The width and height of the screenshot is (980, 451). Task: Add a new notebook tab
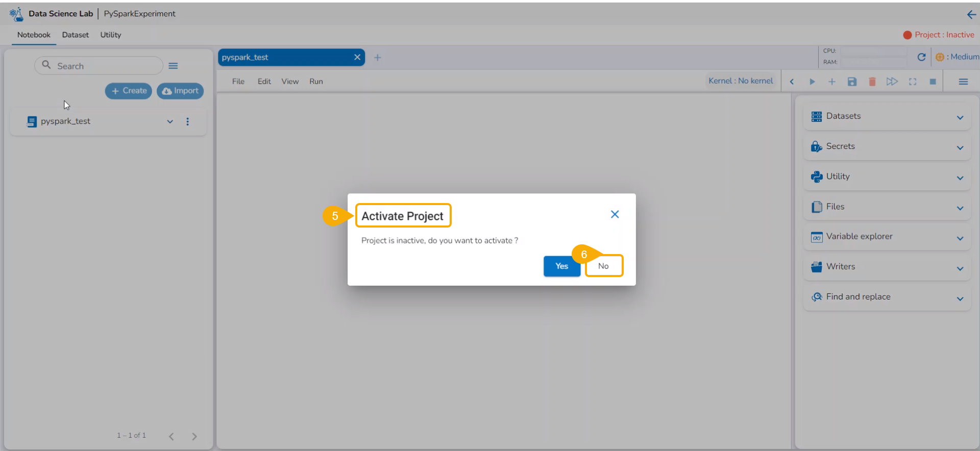pyautogui.click(x=377, y=58)
